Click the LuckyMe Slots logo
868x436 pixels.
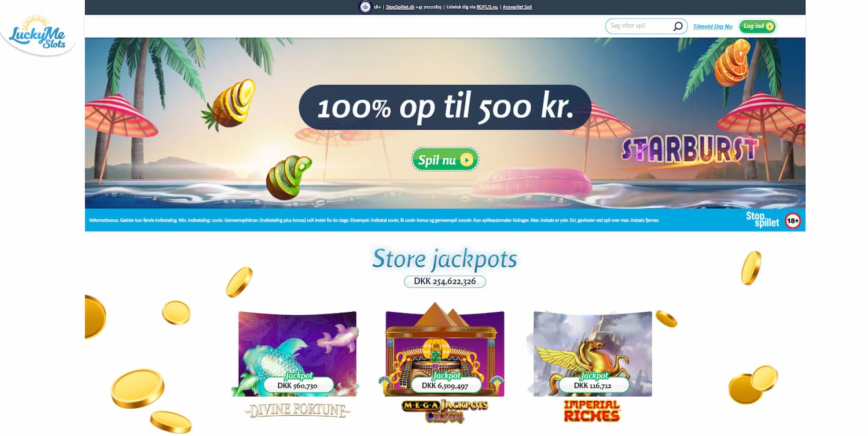38,34
